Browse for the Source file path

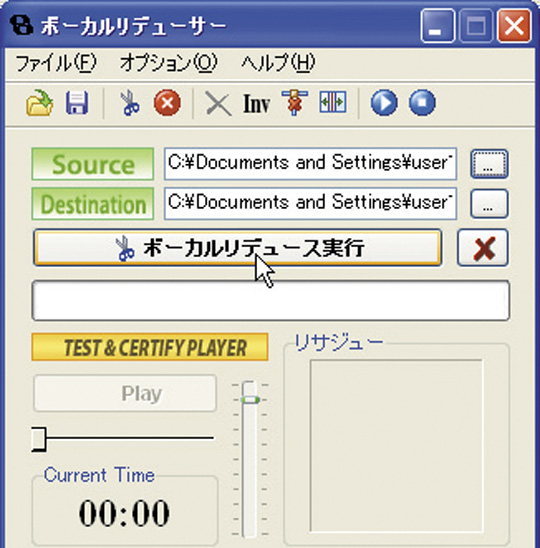(489, 164)
